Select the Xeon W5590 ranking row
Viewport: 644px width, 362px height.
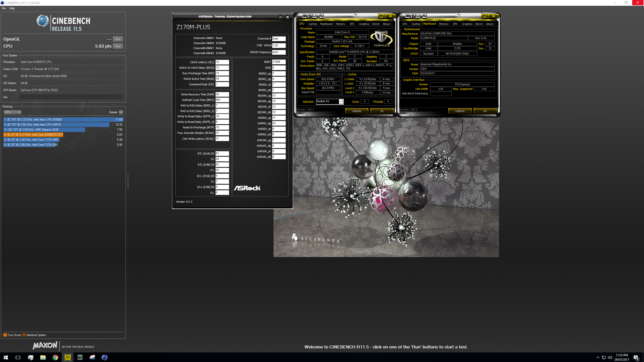(x=63, y=120)
